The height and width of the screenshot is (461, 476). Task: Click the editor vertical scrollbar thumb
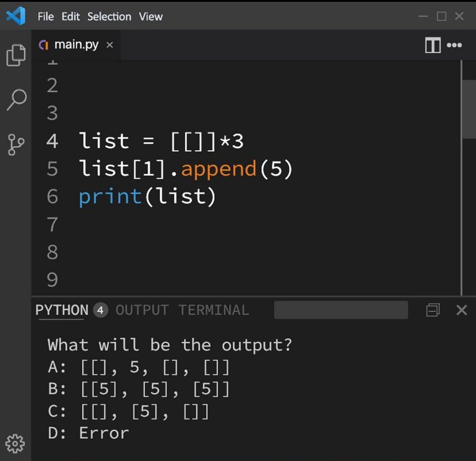[x=469, y=109]
